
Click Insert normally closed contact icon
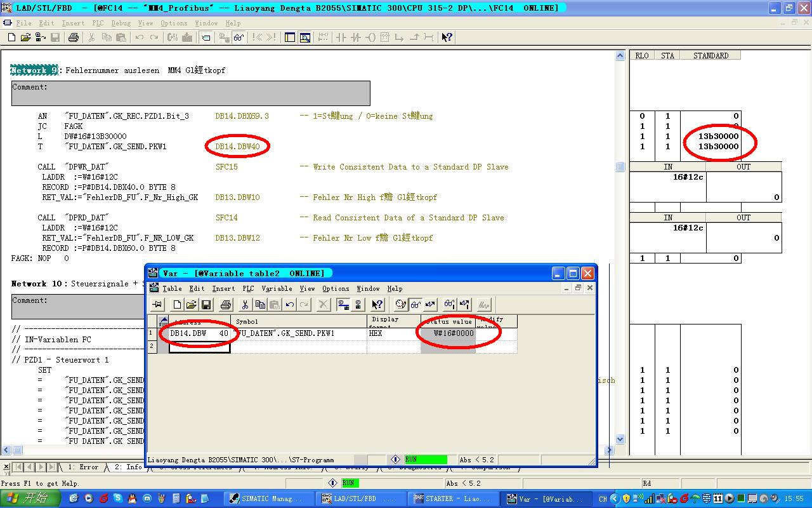pyautogui.click(x=355, y=37)
